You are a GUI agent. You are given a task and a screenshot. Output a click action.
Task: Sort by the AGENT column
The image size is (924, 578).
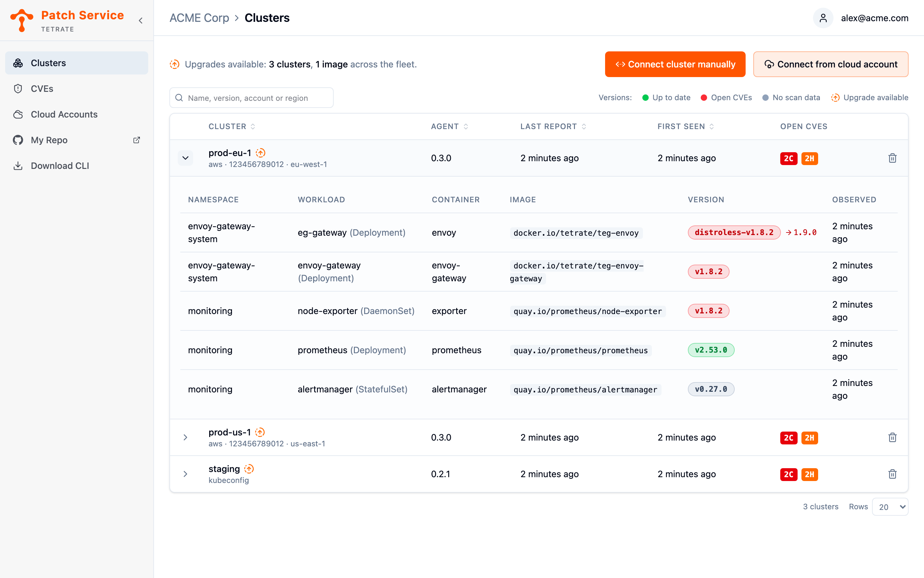[x=449, y=127]
